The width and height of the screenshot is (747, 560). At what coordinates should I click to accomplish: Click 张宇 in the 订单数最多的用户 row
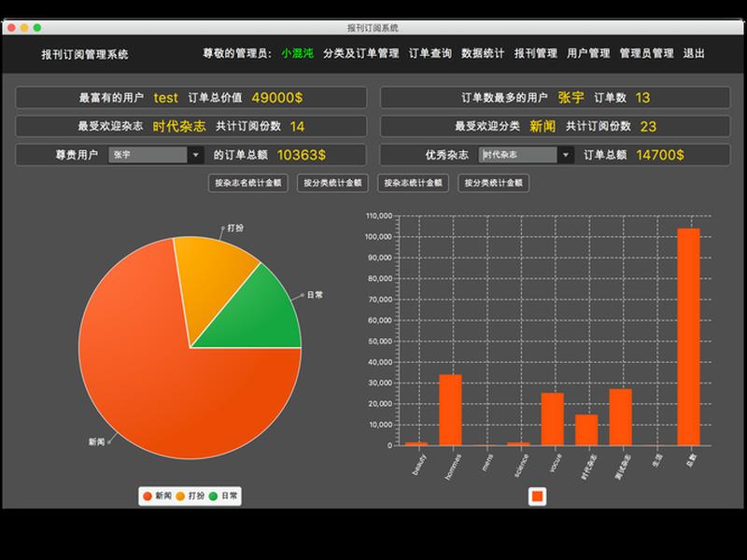click(571, 98)
